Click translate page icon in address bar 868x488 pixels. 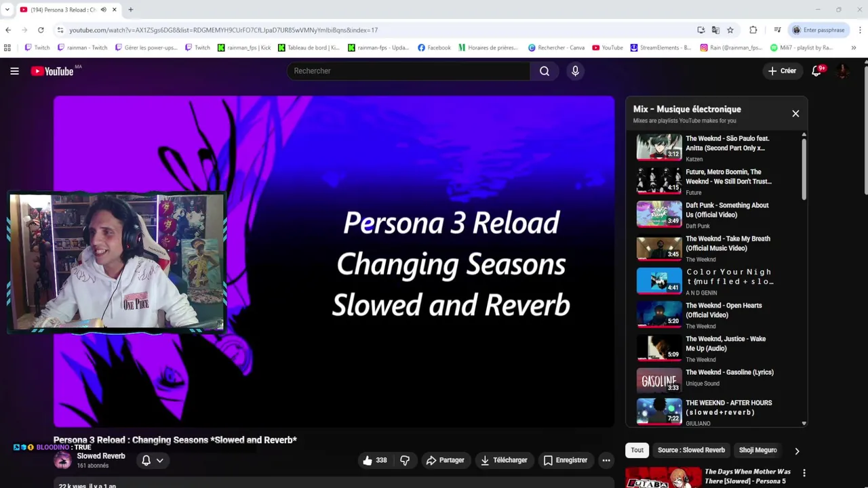click(x=715, y=30)
